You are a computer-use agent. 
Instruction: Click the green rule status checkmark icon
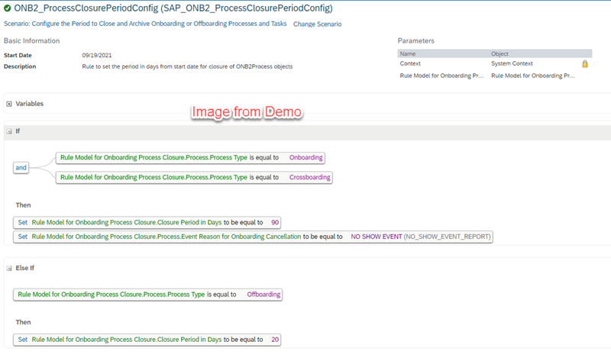8,8
